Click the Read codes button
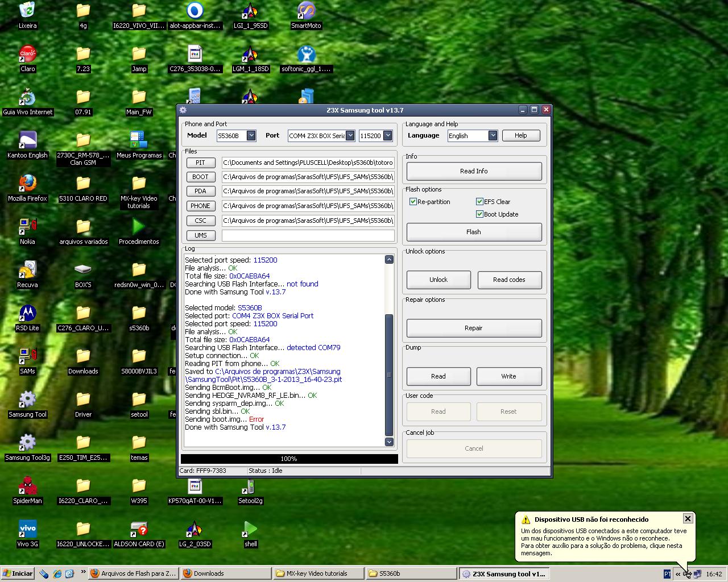This screenshot has height=582, width=728. (509, 280)
